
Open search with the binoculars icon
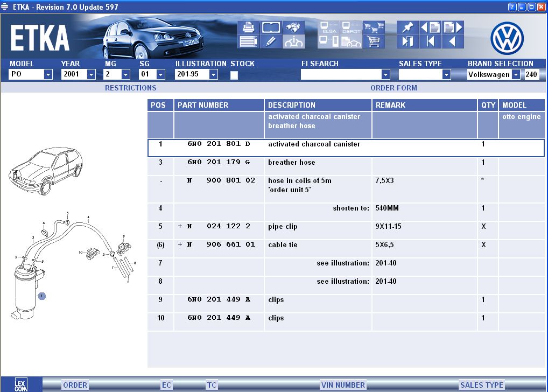293,27
